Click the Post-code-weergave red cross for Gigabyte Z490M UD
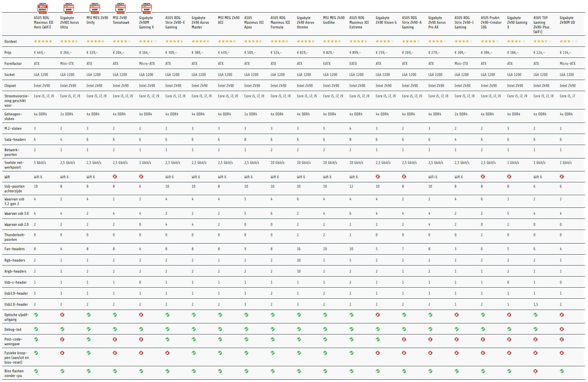This screenshot has height=382, width=588. [x=562, y=339]
